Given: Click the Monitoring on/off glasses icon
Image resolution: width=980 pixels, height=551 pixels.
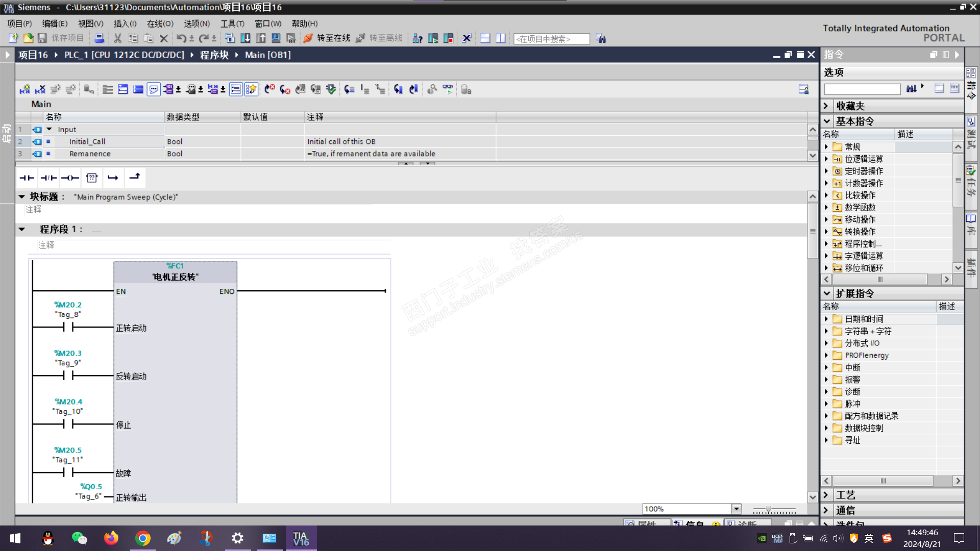Looking at the screenshot, I should (448, 90).
